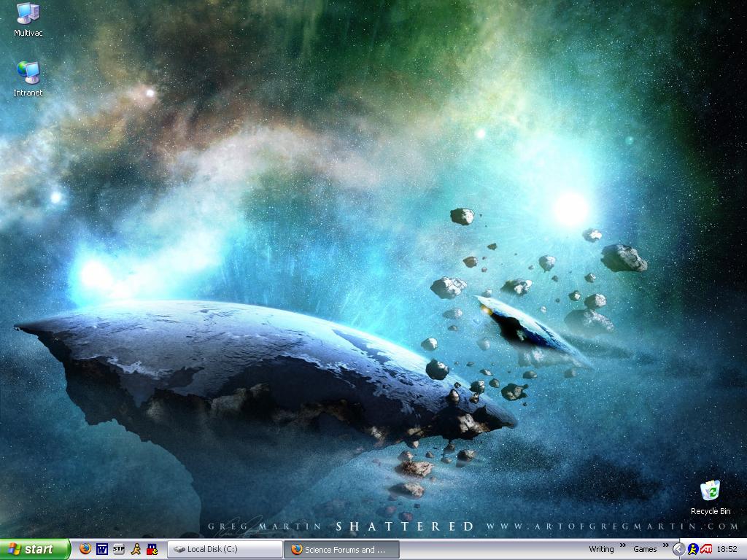Click the AIM icon in system tray

[x=693, y=549]
